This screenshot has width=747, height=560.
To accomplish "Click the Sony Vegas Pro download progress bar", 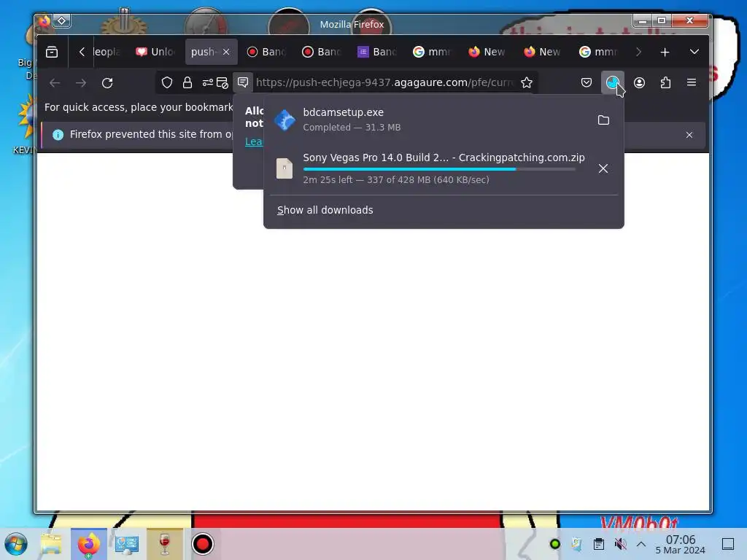I will [438, 169].
